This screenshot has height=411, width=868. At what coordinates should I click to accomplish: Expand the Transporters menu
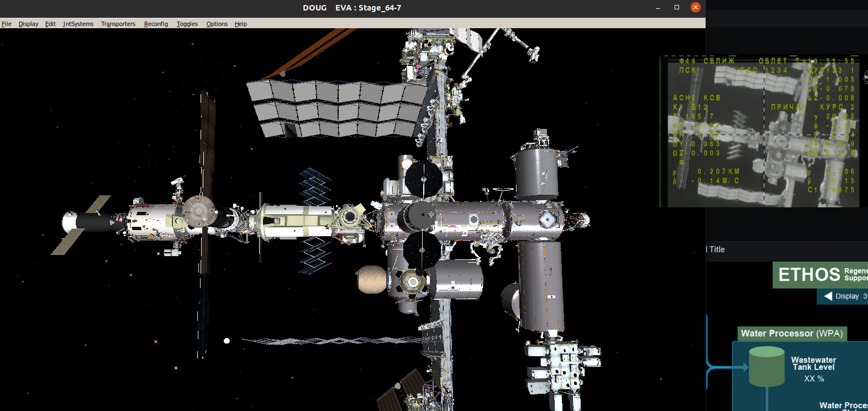coord(118,24)
